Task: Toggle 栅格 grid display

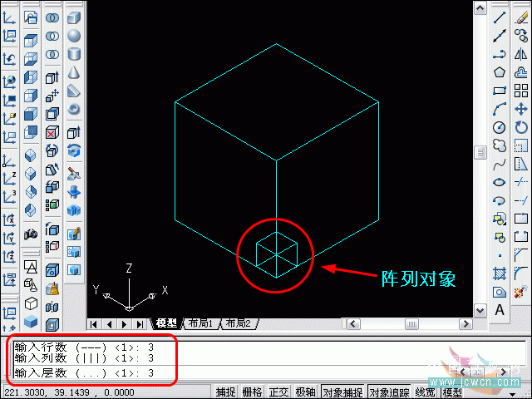Action: coord(252,392)
